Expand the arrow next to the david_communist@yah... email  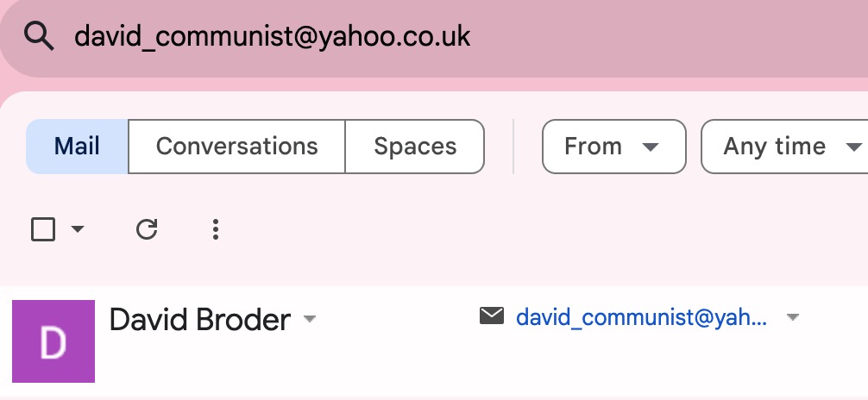click(793, 317)
